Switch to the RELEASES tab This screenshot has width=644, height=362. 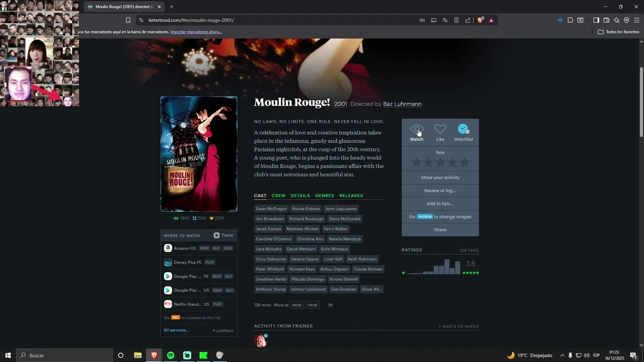351,196
